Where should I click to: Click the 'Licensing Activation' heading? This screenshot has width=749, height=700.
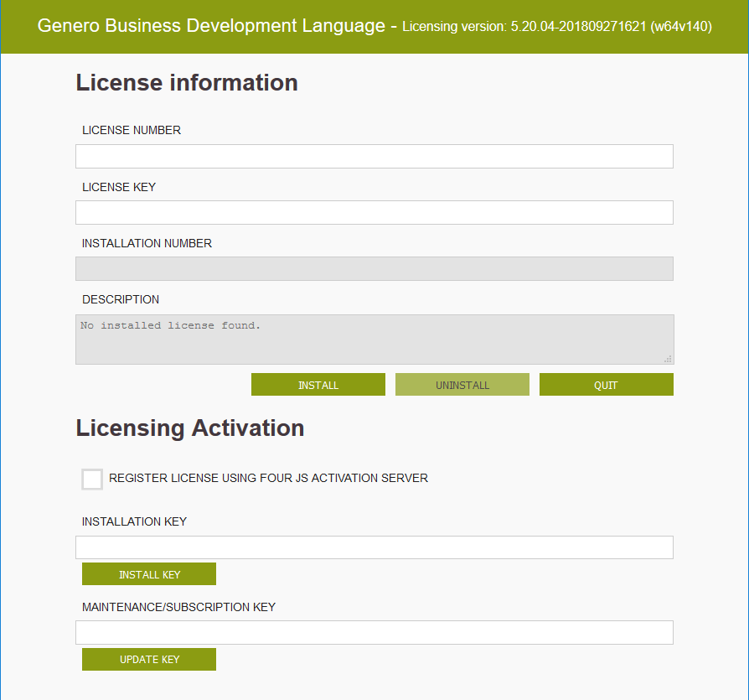(190, 428)
